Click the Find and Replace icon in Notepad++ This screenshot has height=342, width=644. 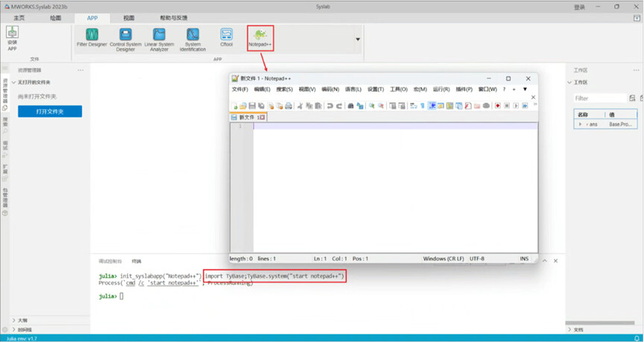pyautogui.click(x=360, y=106)
